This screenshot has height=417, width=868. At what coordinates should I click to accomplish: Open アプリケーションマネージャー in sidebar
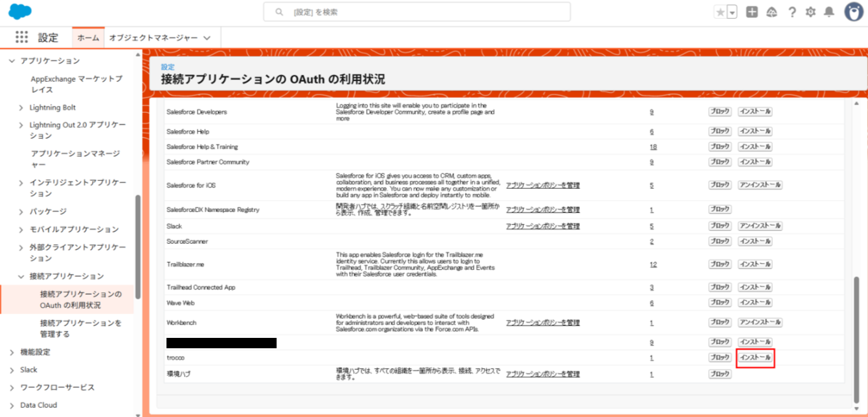[76, 159]
